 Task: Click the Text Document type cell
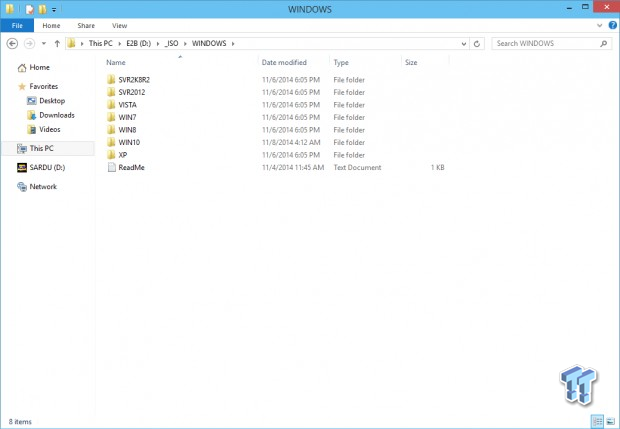[357, 168]
